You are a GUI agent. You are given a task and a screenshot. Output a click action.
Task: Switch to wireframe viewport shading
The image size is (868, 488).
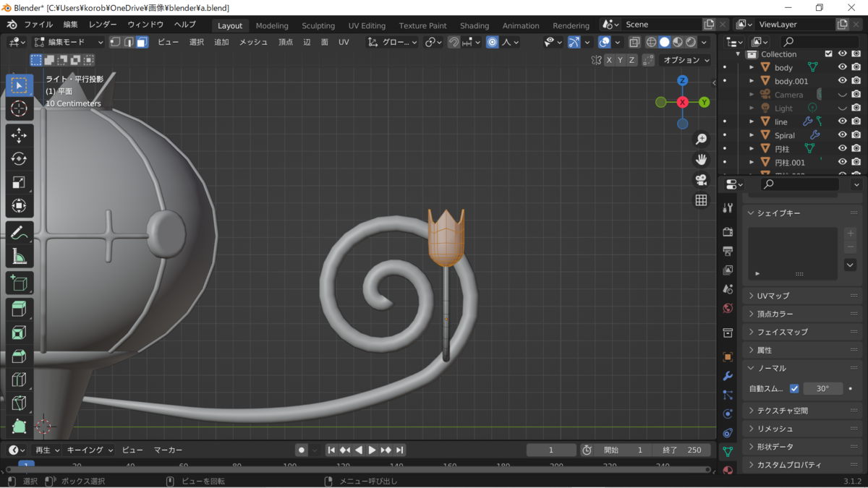(652, 42)
